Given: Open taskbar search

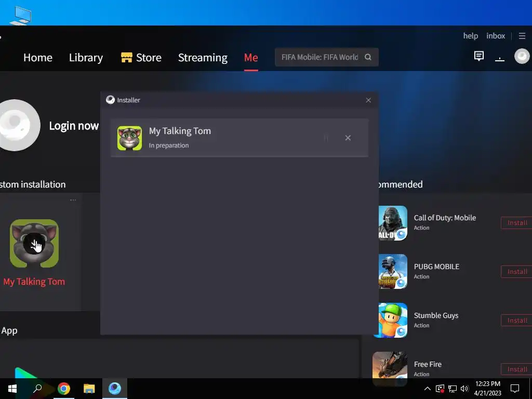Looking at the screenshot, I should click(x=37, y=389).
